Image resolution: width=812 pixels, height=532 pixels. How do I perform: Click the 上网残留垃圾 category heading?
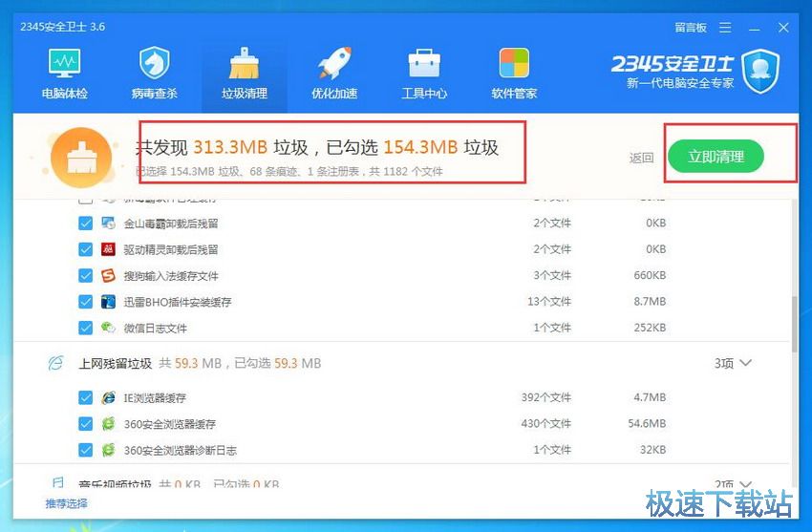pyautogui.click(x=115, y=363)
